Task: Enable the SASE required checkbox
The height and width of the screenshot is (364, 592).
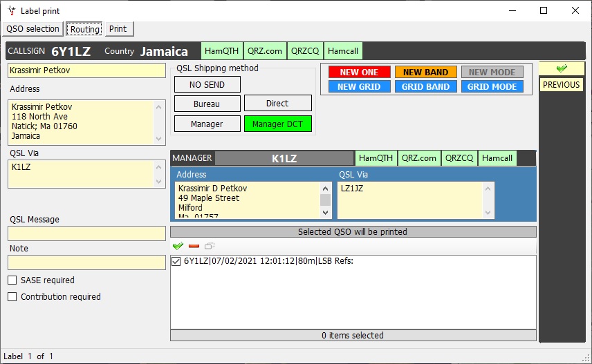Action: point(12,280)
